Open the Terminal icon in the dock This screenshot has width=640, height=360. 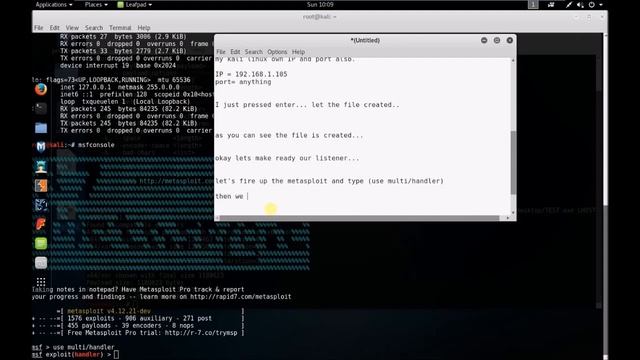[x=41, y=109]
